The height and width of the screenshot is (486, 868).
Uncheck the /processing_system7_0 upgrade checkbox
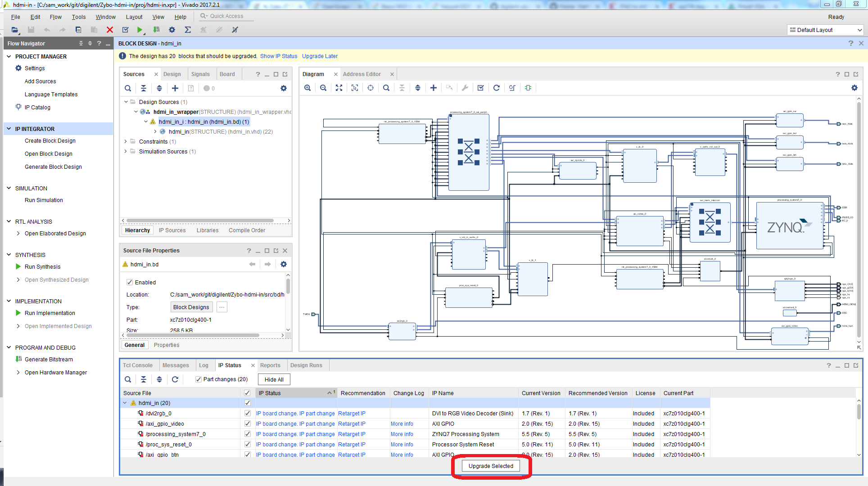click(247, 434)
